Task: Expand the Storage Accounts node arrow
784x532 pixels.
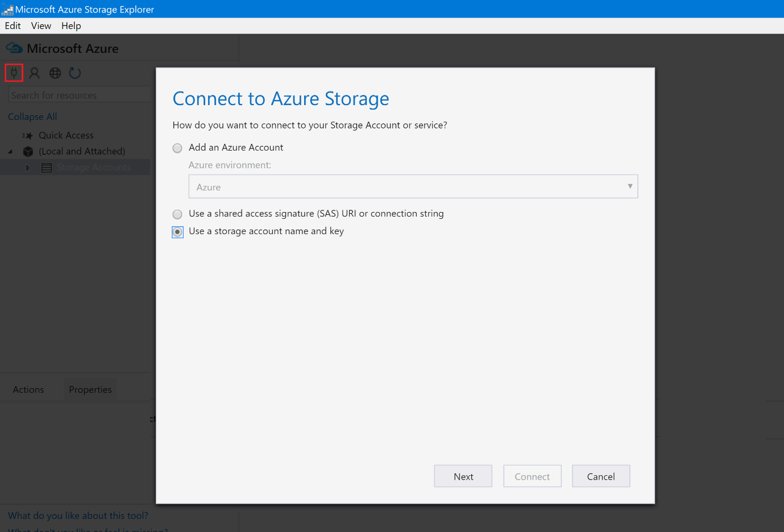Action: tap(28, 168)
